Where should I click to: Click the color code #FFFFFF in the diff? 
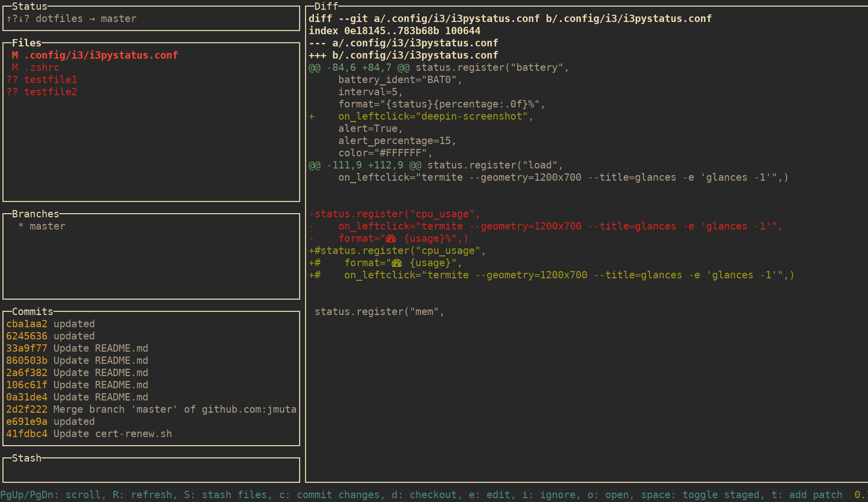(401, 152)
